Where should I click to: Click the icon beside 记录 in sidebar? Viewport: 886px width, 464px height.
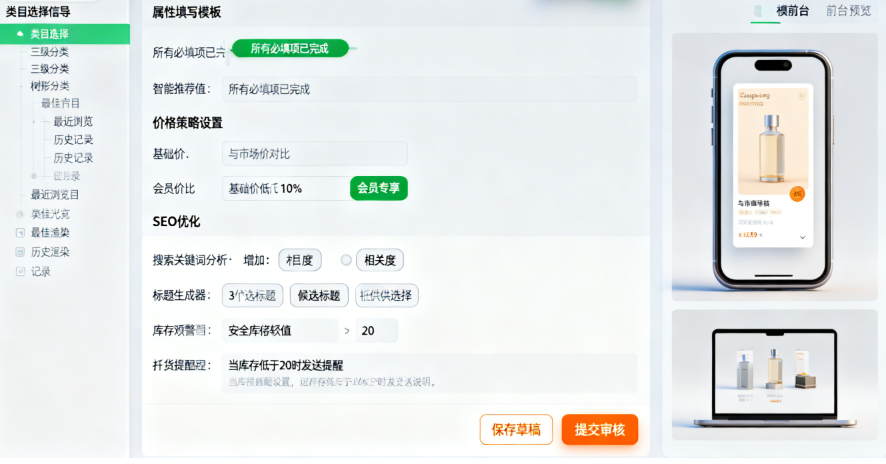(20, 271)
